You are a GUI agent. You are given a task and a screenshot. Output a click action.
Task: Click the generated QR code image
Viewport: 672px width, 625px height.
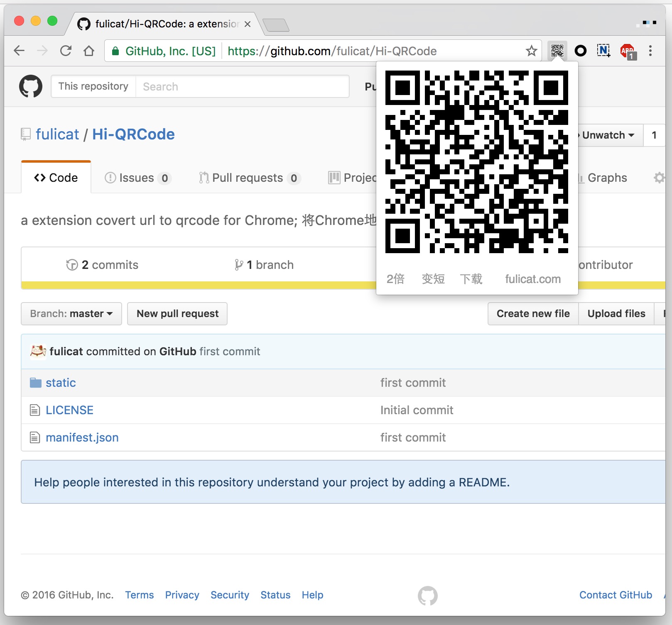click(x=477, y=162)
